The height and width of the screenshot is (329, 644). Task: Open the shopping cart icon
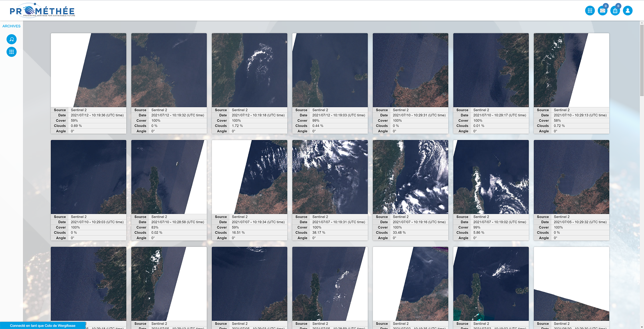point(615,11)
